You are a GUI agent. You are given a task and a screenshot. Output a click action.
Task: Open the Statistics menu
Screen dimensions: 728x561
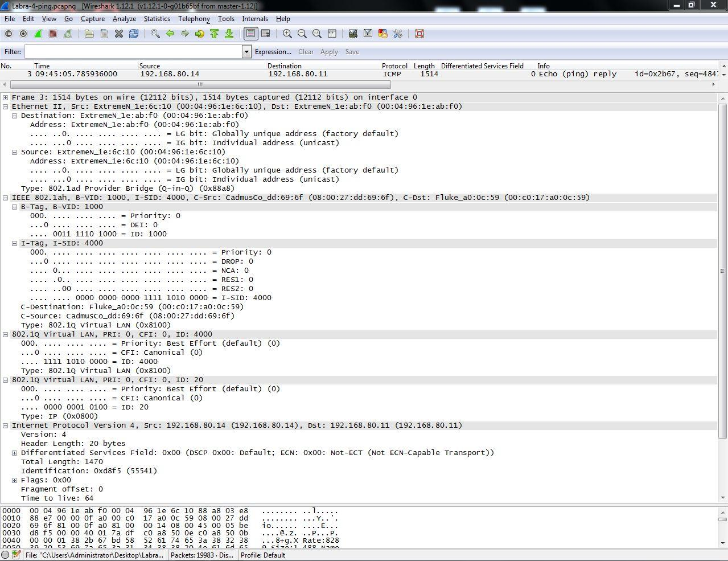(x=157, y=19)
